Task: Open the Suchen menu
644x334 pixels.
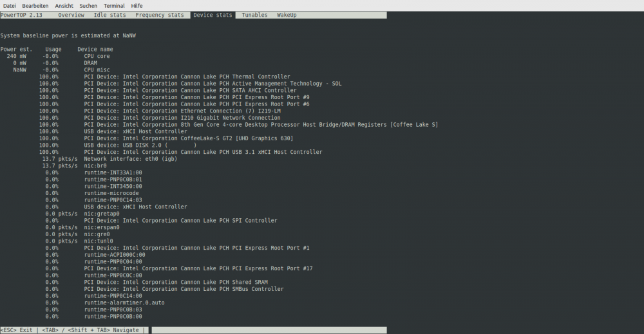Action: tap(88, 6)
